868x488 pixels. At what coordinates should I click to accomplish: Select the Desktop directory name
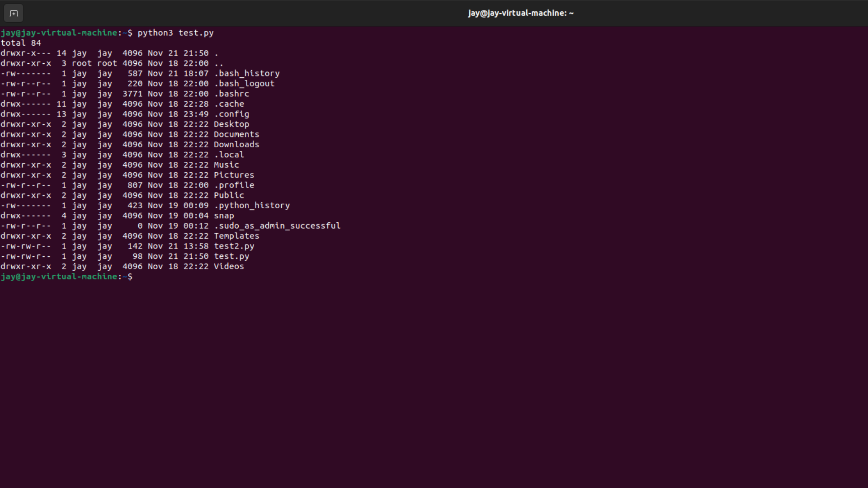pos(231,124)
